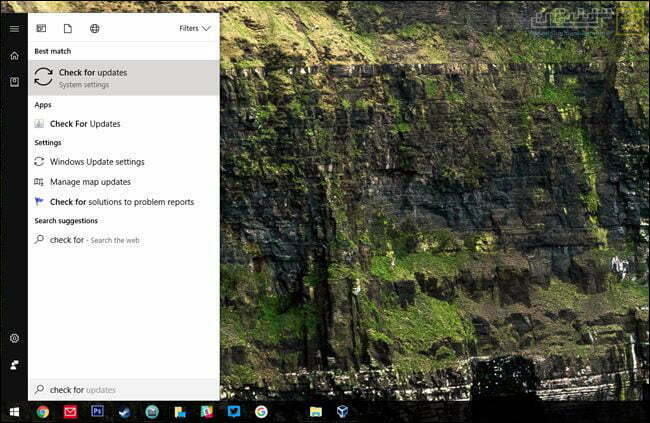
Task: Open the yellow file icon next to the teal app
Action: point(180,412)
